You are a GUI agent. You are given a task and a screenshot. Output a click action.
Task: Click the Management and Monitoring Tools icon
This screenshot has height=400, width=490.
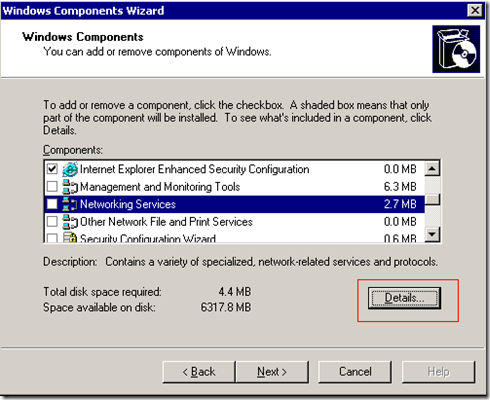click(70, 187)
